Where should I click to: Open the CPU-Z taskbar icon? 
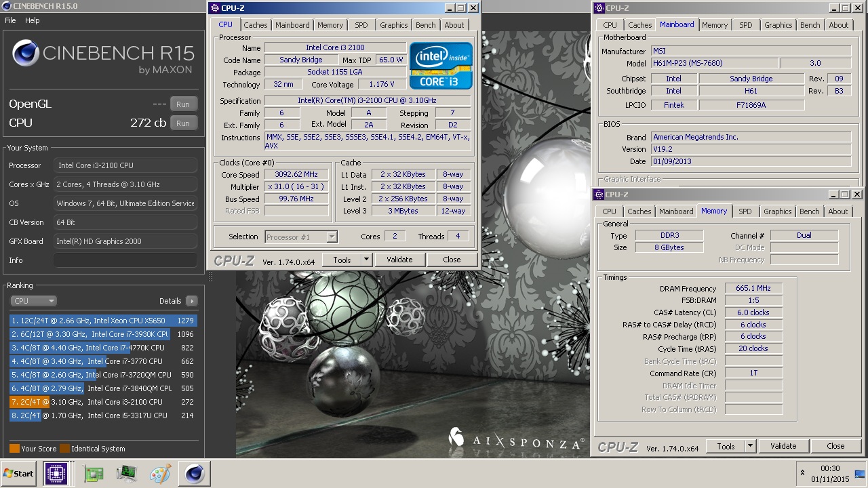[56, 473]
